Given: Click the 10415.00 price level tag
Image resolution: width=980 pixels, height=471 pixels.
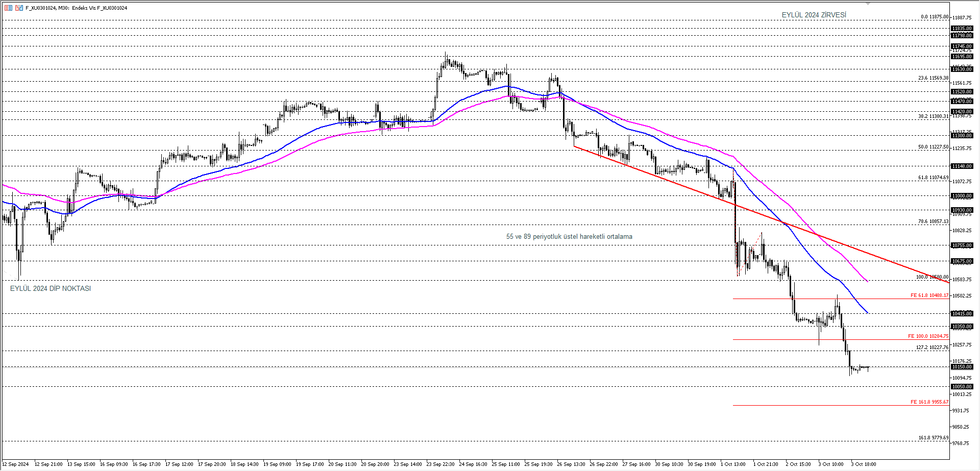Looking at the screenshot, I should click(x=962, y=314).
